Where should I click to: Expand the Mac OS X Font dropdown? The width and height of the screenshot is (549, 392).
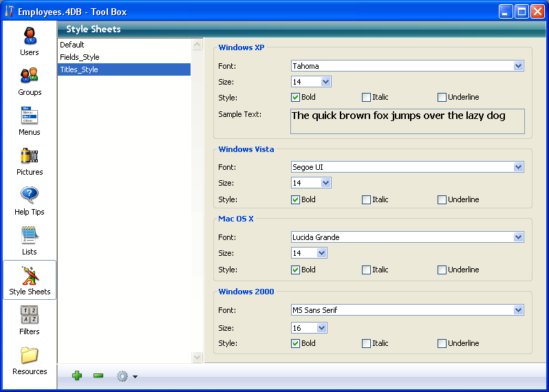click(x=518, y=237)
